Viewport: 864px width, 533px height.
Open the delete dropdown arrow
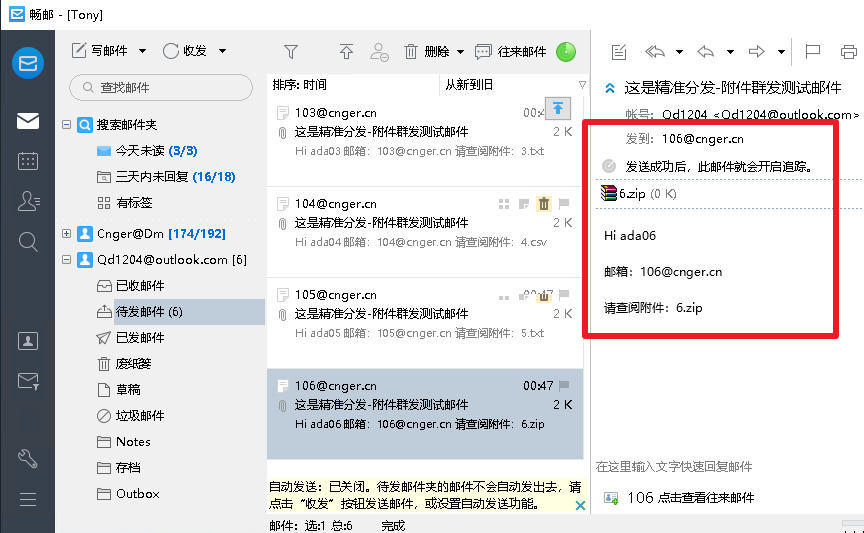pos(461,52)
